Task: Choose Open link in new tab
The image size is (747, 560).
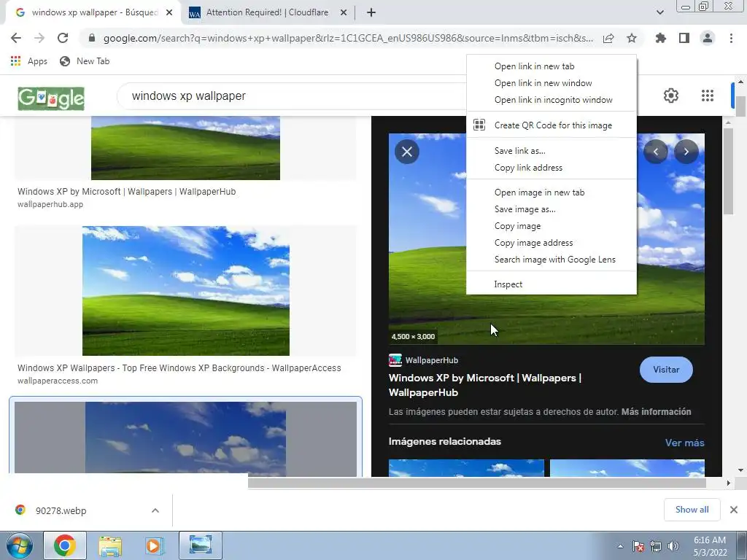Action: click(551, 66)
